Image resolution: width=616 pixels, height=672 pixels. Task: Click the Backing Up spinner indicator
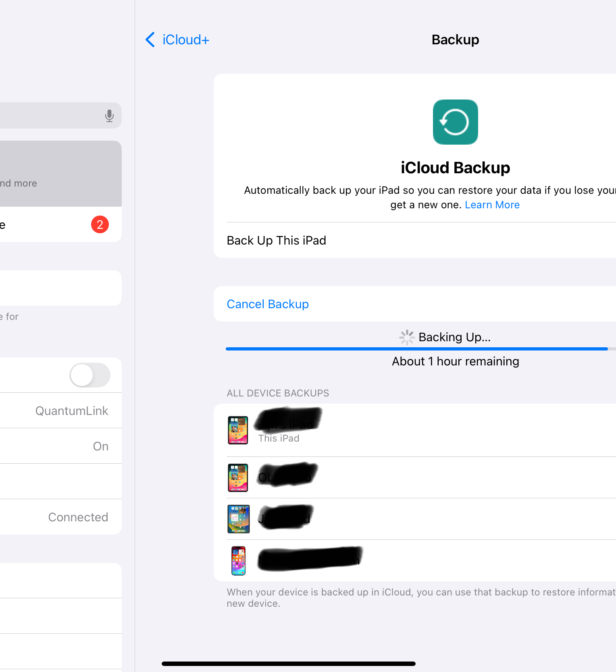pos(407,337)
